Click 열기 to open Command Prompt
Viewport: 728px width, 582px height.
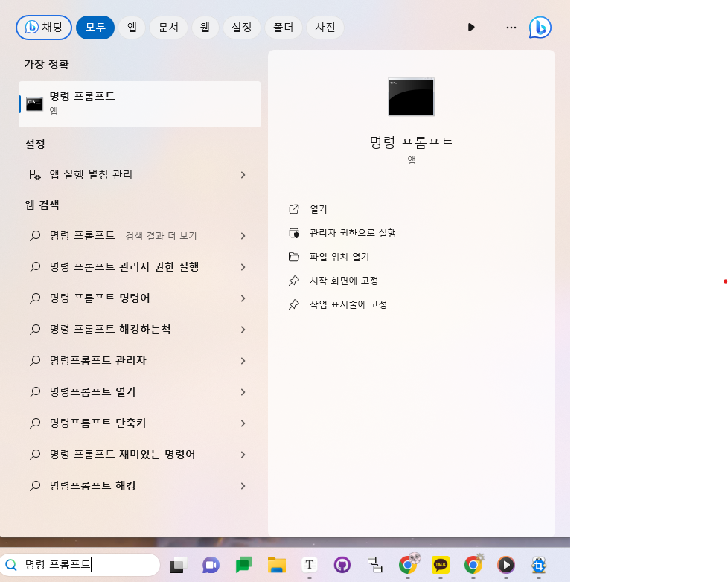click(x=319, y=209)
